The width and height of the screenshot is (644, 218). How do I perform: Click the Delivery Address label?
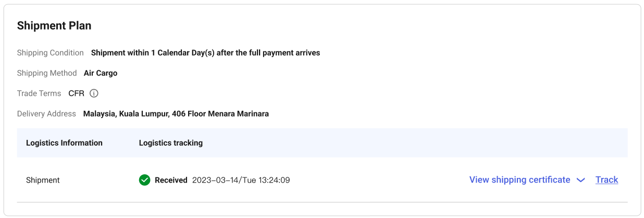[x=46, y=113]
